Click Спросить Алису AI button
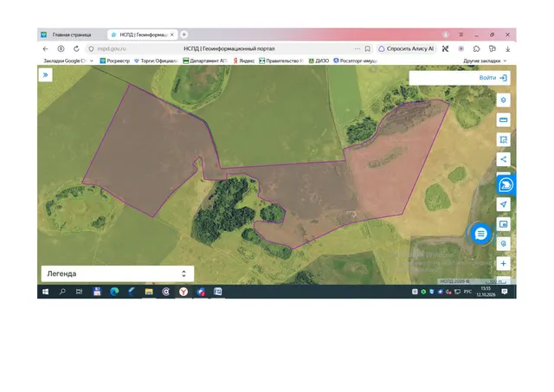554x392 pixels. (x=406, y=48)
